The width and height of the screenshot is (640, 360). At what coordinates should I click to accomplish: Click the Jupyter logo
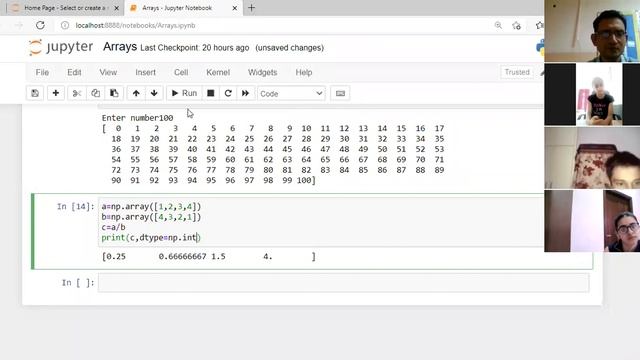point(61,47)
